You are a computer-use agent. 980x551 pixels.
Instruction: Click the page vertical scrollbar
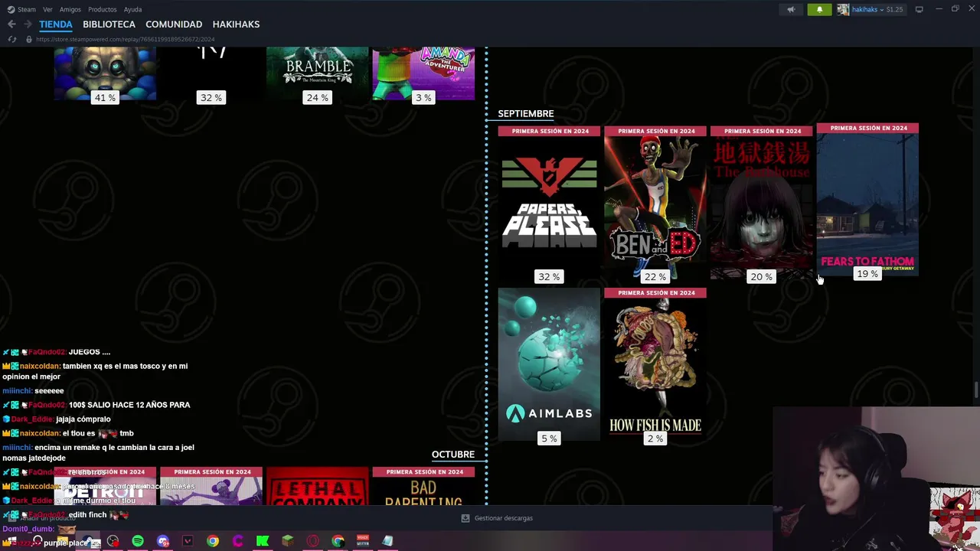976,389
